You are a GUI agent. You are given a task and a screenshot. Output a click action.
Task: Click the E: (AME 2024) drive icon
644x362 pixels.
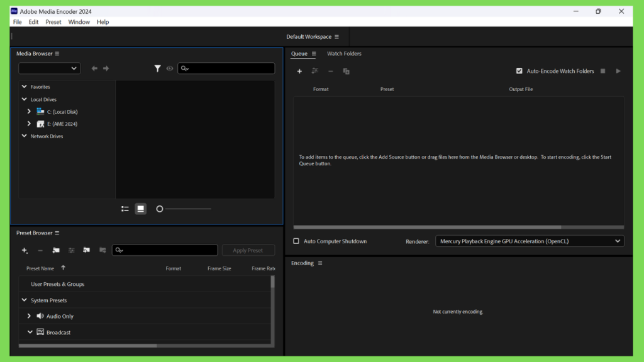tap(40, 124)
